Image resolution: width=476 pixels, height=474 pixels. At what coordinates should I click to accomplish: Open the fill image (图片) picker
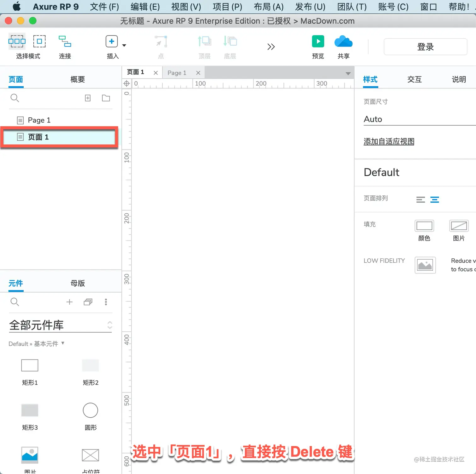[x=459, y=226]
